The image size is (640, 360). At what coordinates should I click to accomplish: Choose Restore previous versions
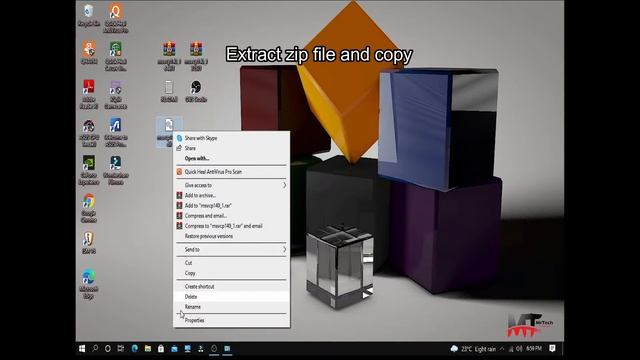point(231,236)
